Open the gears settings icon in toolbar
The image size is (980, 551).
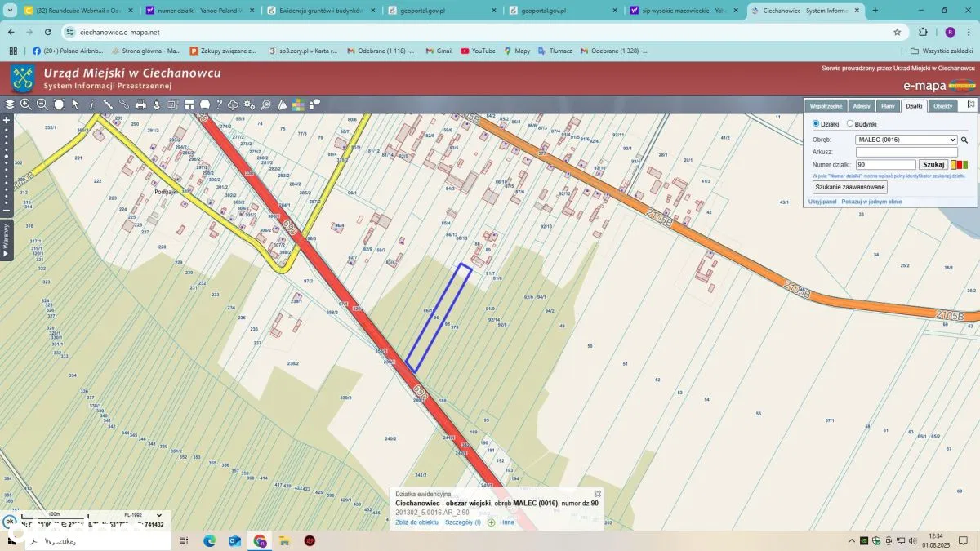click(x=249, y=104)
